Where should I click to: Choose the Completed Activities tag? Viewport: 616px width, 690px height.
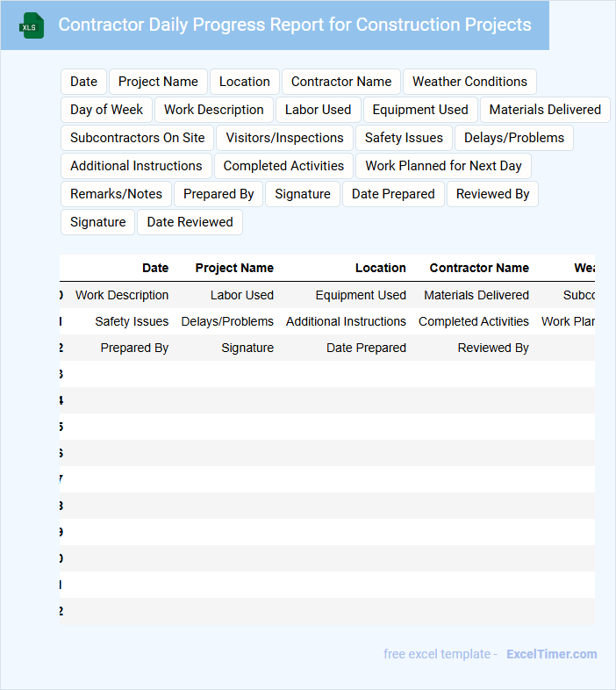[283, 166]
